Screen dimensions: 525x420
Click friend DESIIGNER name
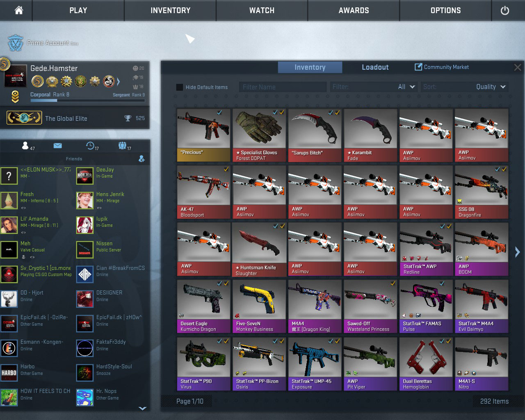pyautogui.click(x=109, y=292)
